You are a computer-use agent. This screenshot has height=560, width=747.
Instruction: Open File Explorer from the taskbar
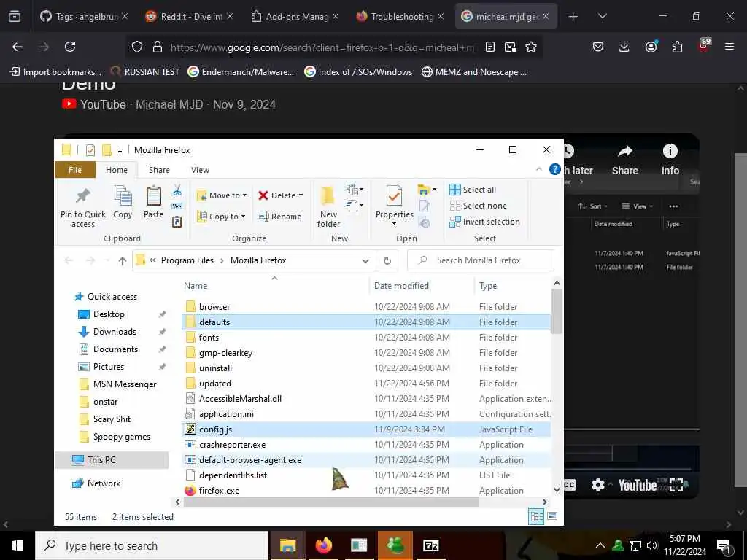(287, 545)
